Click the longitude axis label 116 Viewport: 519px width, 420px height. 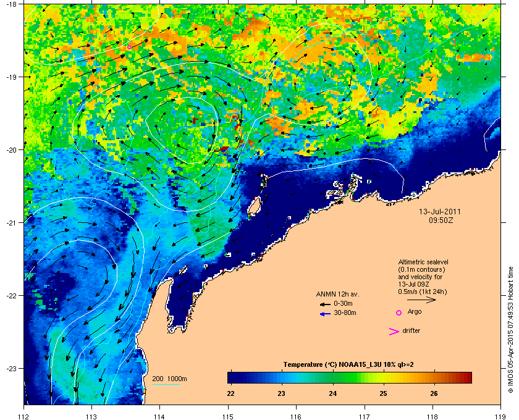(x=296, y=417)
